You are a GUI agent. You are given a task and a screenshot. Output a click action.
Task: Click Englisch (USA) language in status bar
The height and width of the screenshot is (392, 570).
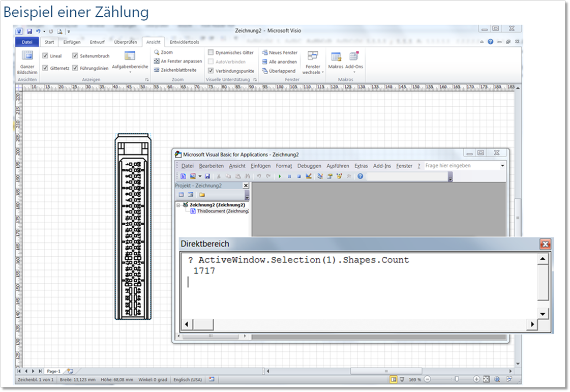(188, 380)
